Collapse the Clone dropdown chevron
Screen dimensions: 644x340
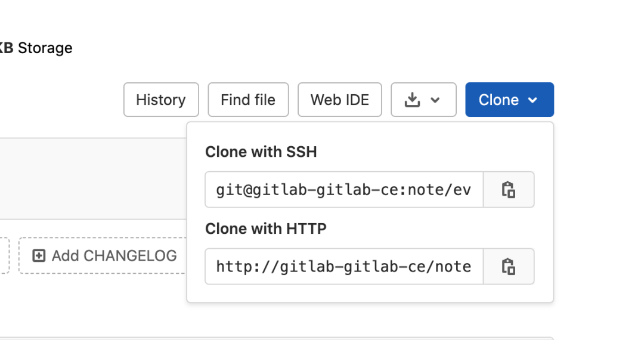[x=532, y=100]
